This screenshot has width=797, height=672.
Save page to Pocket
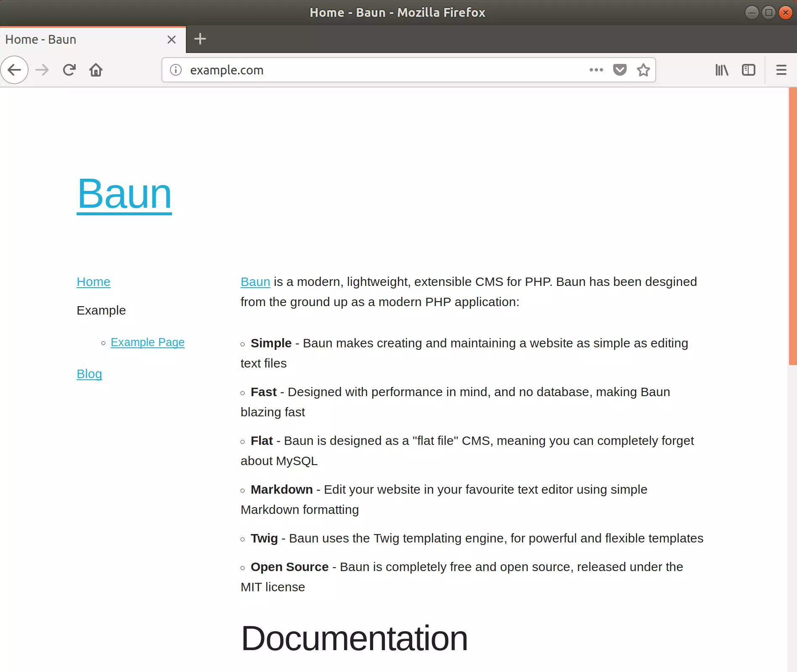(620, 70)
